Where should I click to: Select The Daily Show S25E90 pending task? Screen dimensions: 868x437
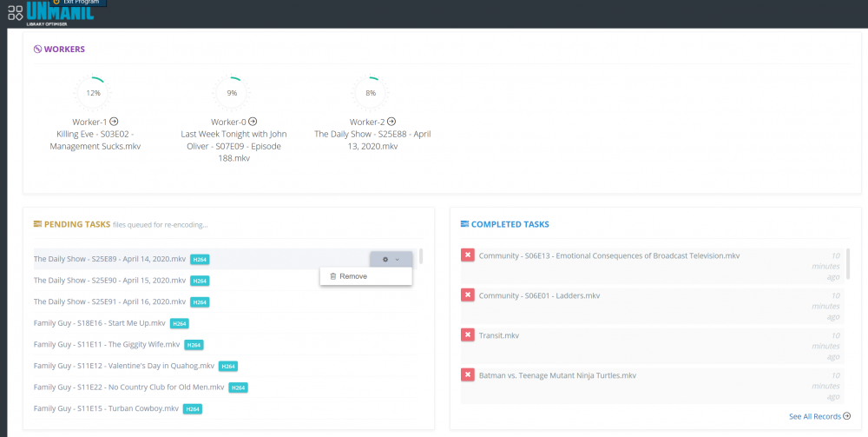pos(109,281)
